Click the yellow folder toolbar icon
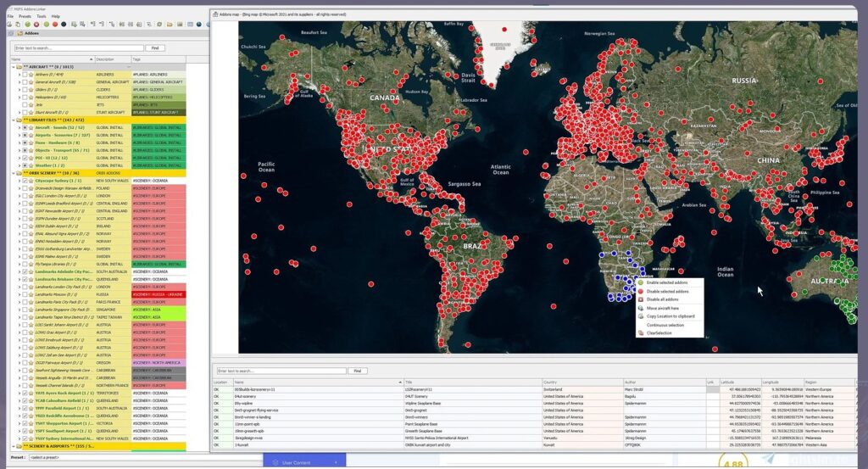The image size is (868, 469). [170, 25]
